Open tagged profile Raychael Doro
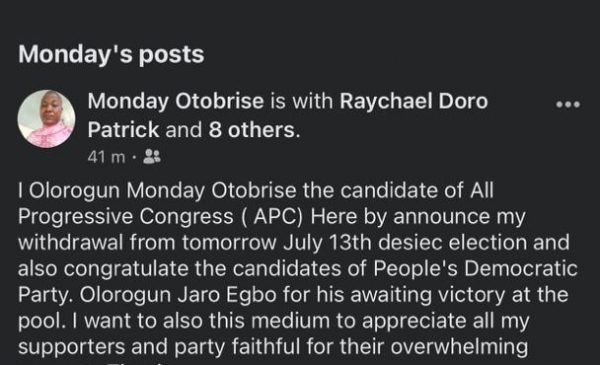 click(x=414, y=101)
